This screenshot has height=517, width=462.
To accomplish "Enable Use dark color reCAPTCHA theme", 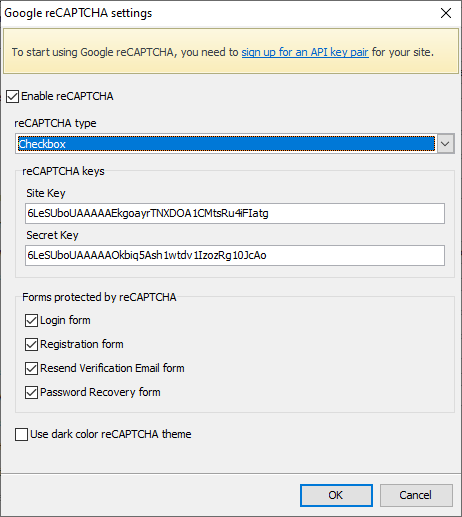I will (21, 434).
